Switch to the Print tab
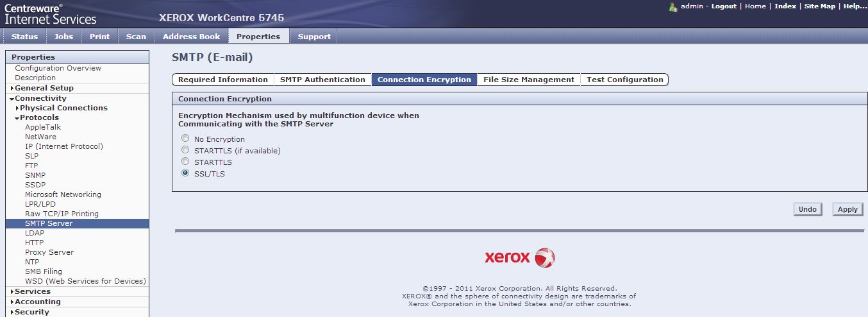 (99, 37)
